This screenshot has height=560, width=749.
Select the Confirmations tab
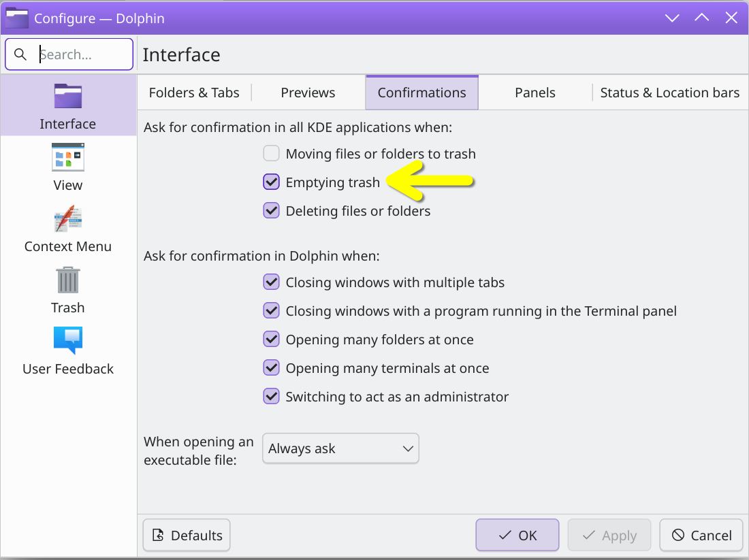421,93
